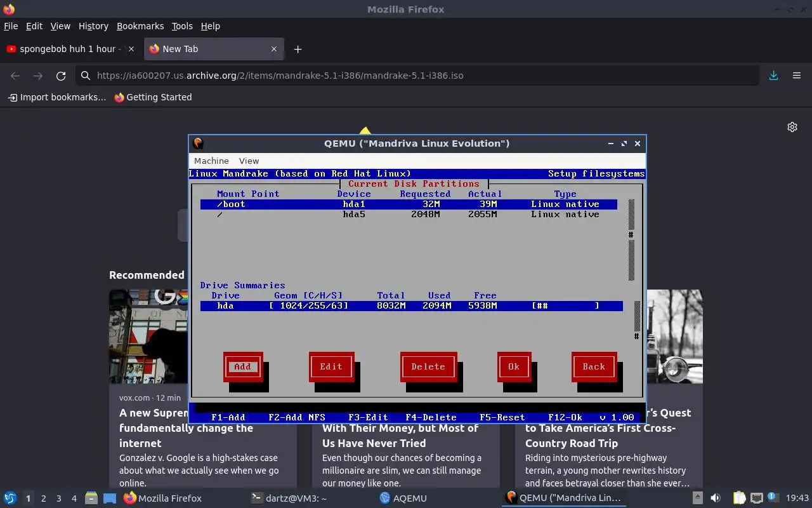812x508 pixels.
Task: Open the Firefox Help menu
Action: coord(210,26)
